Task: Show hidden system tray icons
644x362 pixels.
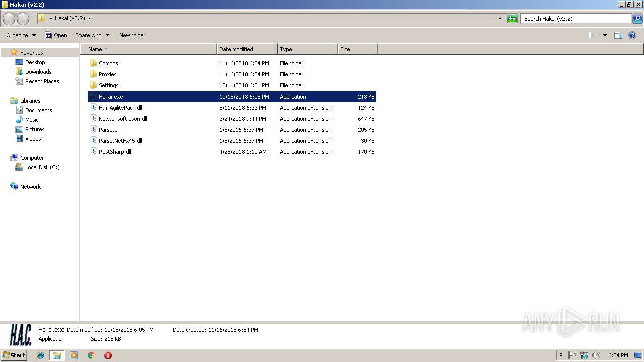Action: click(x=561, y=355)
